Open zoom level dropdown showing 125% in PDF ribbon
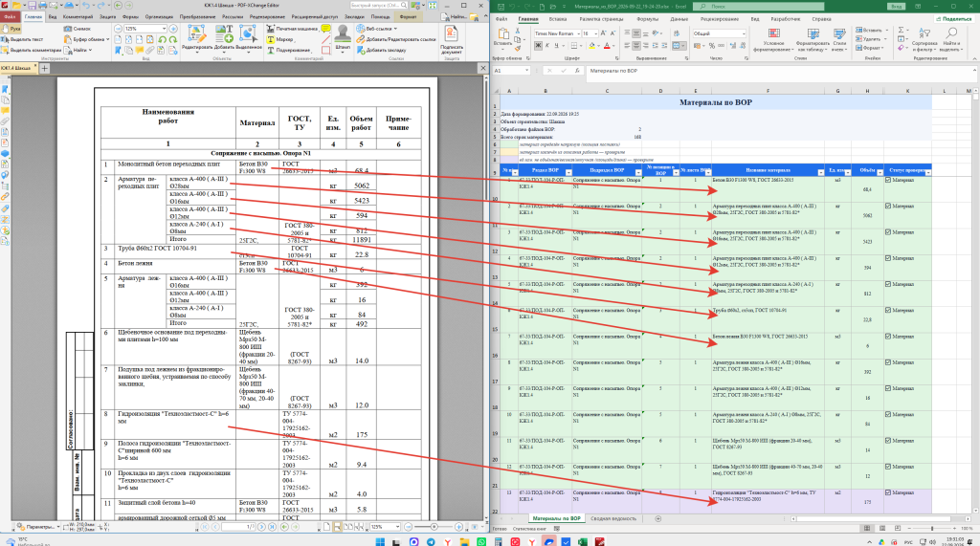This screenshot has height=546, width=980. click(165, 29)
